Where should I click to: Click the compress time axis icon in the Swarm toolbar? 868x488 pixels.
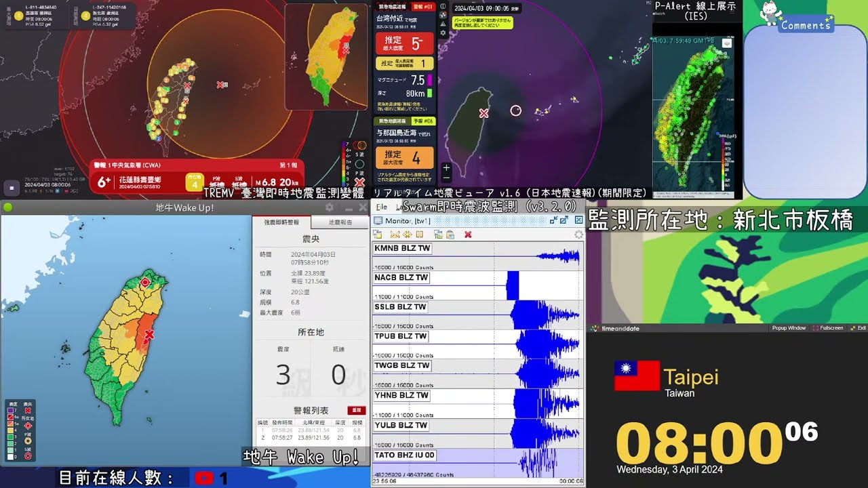coord(395,235)
